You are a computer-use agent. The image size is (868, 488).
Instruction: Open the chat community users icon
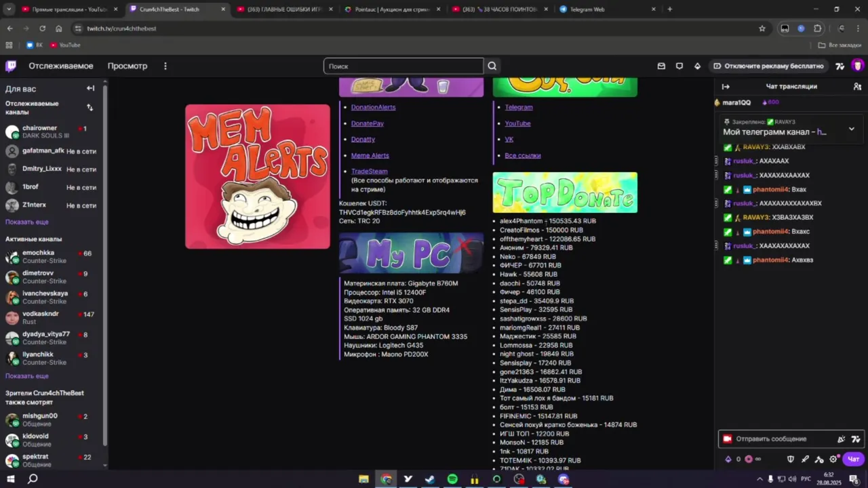point(857,87)
